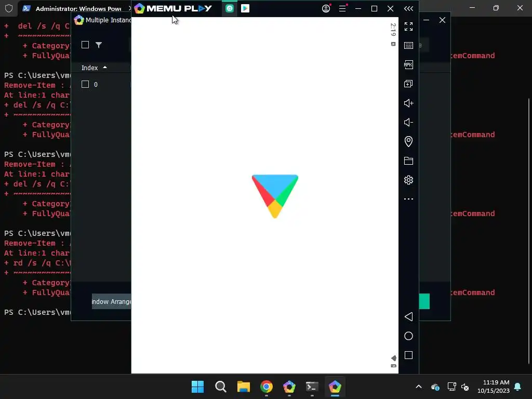The image size is (532, 399).
Task: Open the Multi-MEmu taskbar icon beside Chrome
Action: (289, 387)
